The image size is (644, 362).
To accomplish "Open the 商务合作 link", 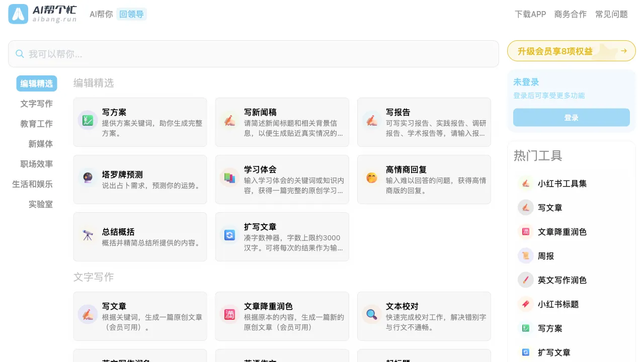I will [x=571, y=14].
